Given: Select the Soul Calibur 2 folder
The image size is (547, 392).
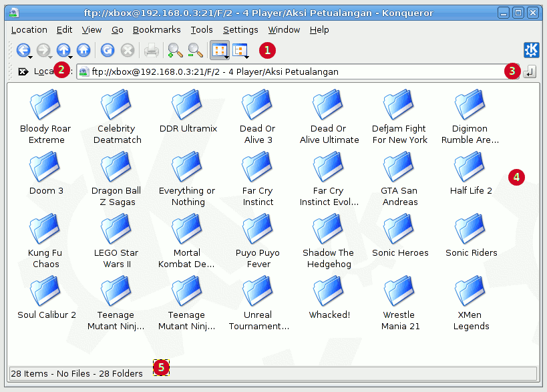Looking at the screenshot, I should tap(46, 298).
